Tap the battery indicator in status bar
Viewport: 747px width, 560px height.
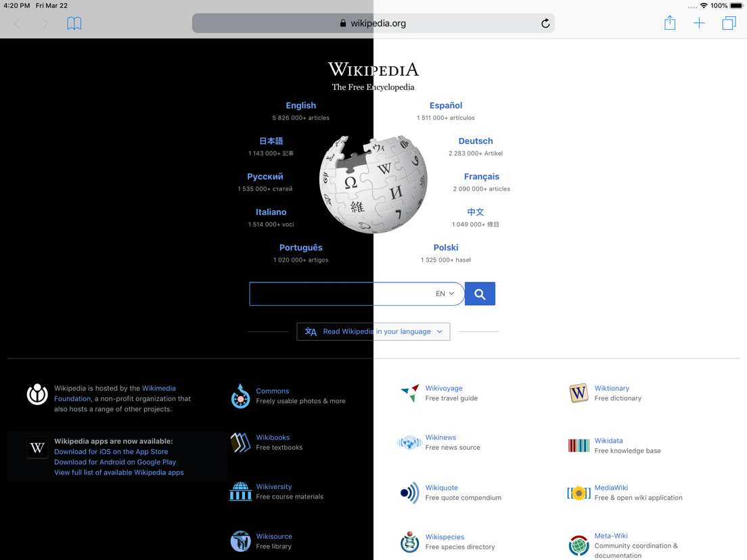736,5
